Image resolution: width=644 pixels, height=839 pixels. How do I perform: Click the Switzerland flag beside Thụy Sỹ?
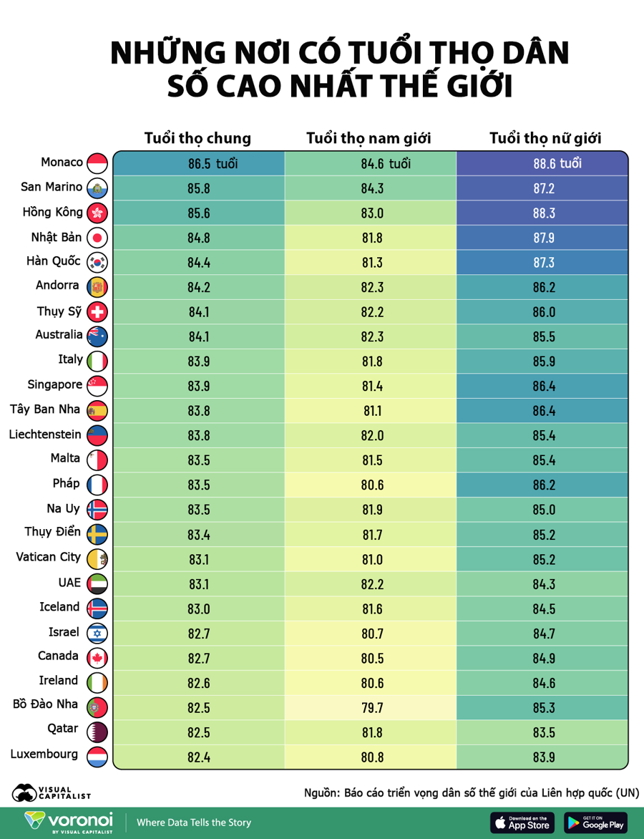coord(97,312)
